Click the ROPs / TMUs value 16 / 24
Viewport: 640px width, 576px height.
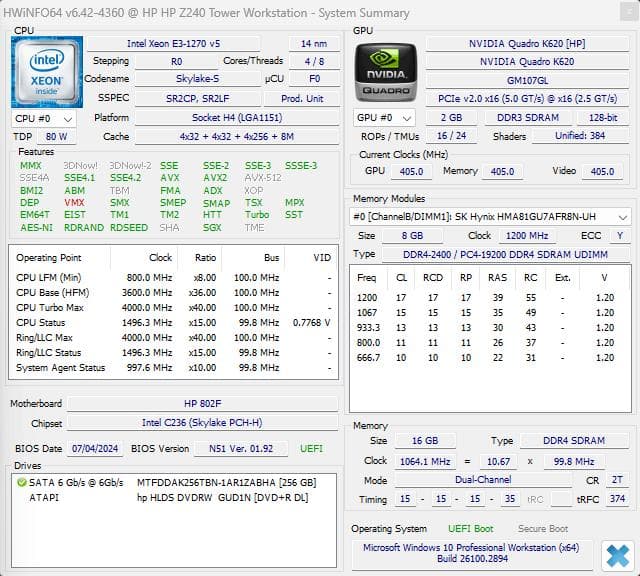(451, 136)
